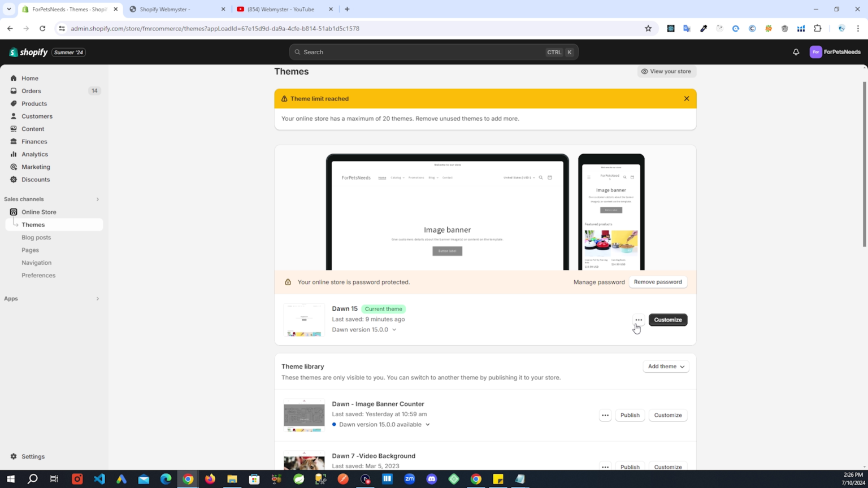
Task: Open Discounts in sidebar
Action: (x=54, y=180)
